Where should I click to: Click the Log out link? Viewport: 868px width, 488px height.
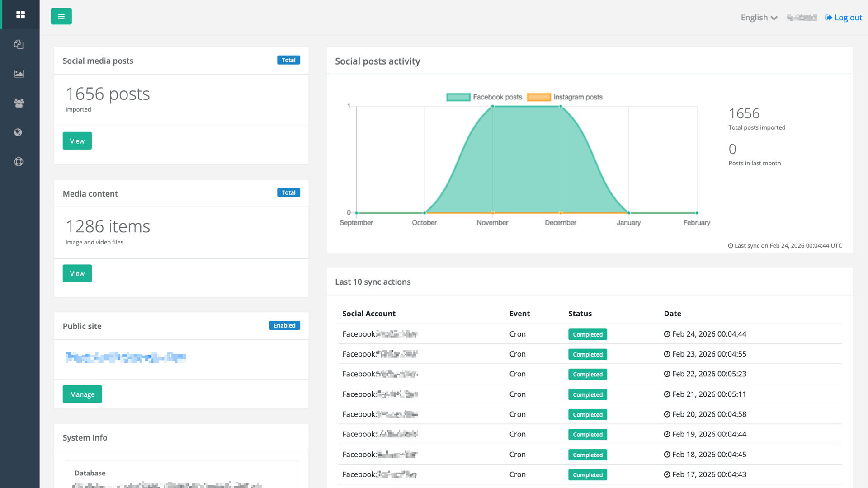[844, 18]
